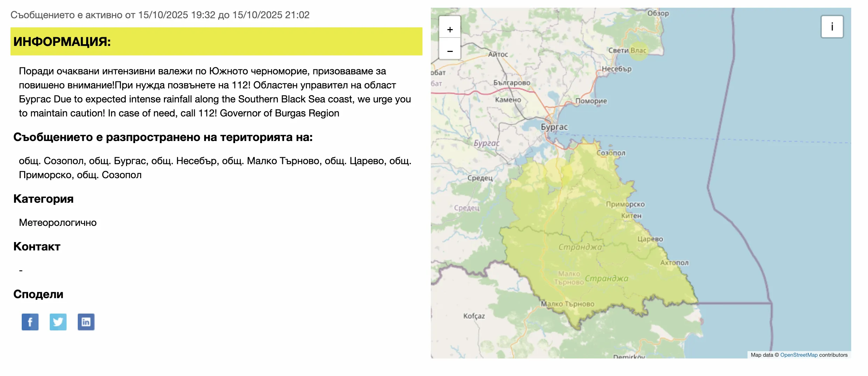Select Приморско on the map

tap(625, 204)
